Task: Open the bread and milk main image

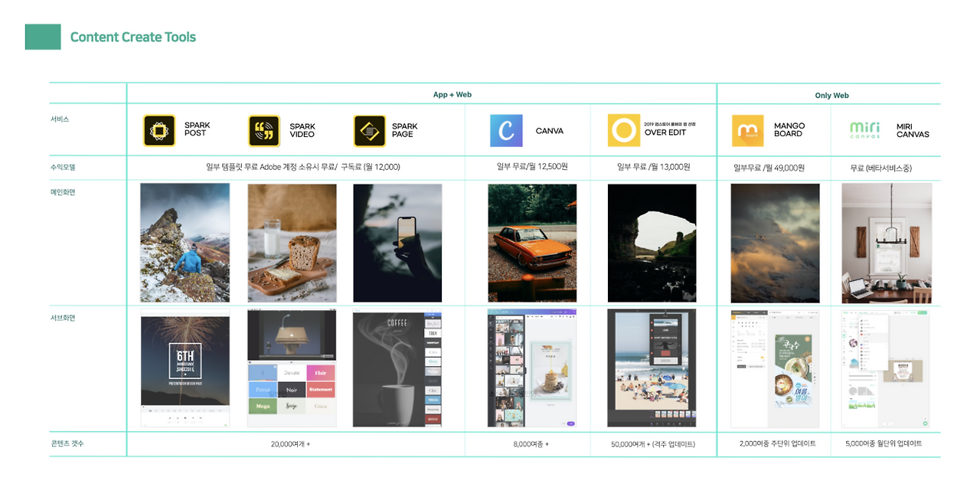Action: (x=292, y=243)
